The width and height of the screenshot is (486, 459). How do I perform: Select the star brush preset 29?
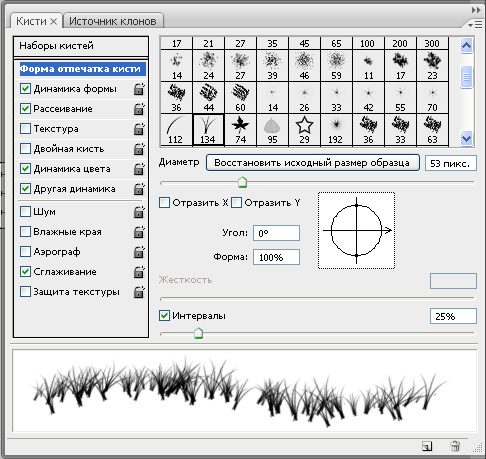tap(304, 130)
